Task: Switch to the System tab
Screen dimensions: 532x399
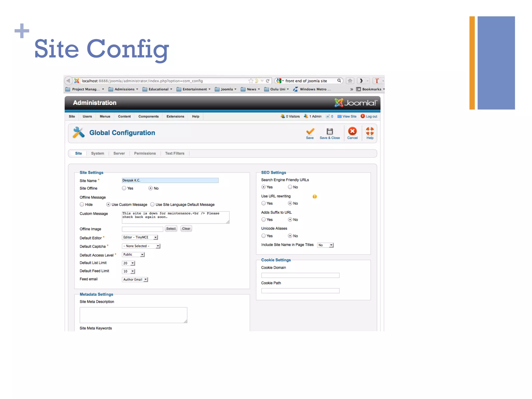Action: coord(98,153)
